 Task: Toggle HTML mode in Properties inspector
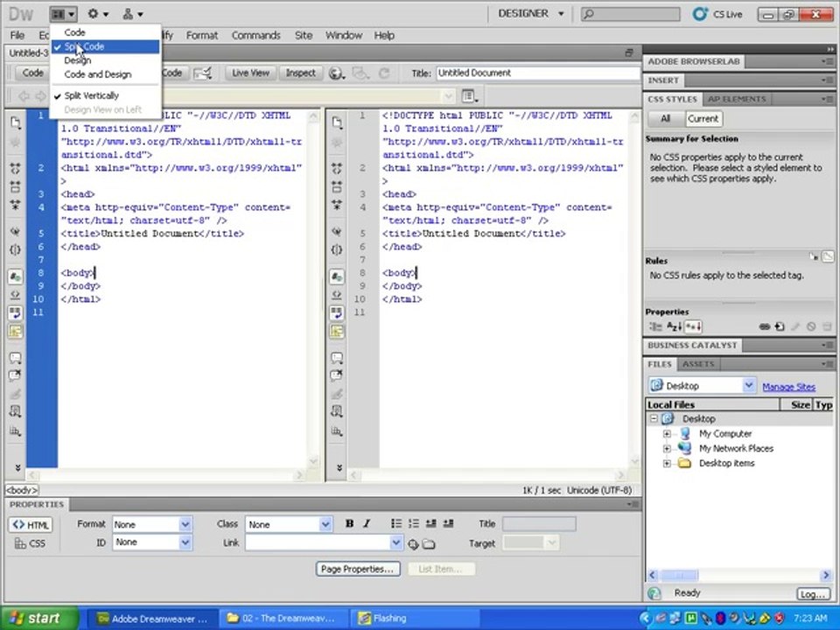coord(30,525)
